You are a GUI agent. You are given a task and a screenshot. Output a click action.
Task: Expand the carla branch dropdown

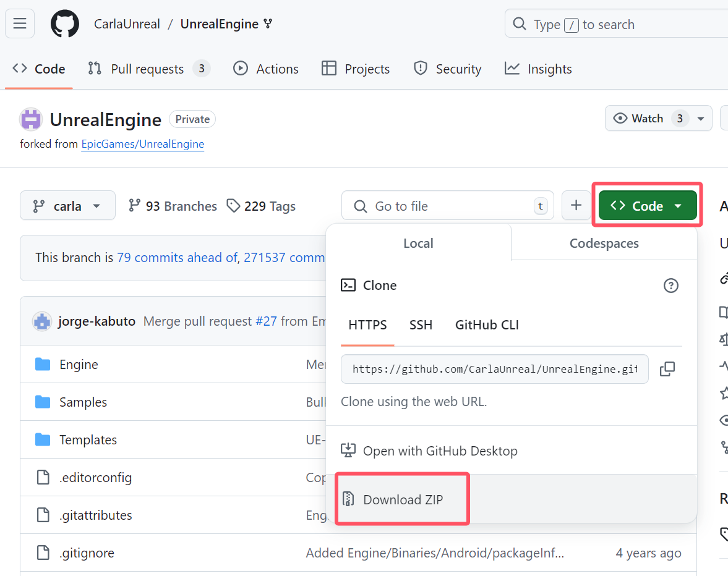coord(67,206)
